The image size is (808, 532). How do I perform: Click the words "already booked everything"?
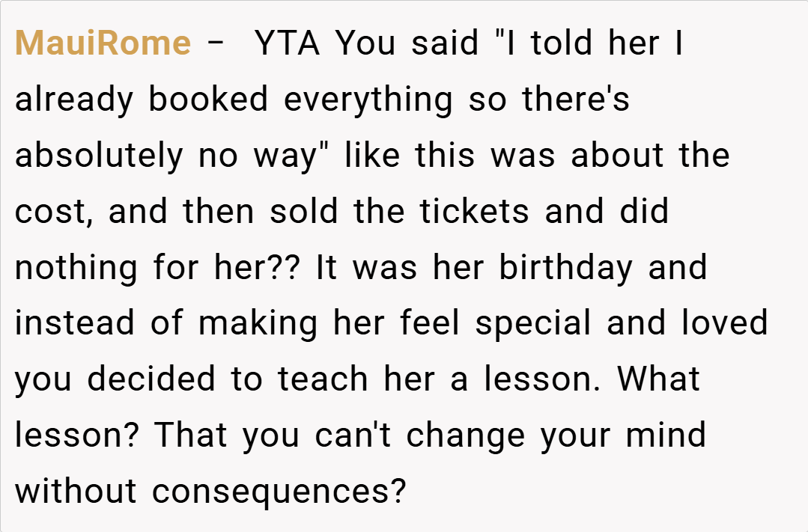(x=234, y=100)
